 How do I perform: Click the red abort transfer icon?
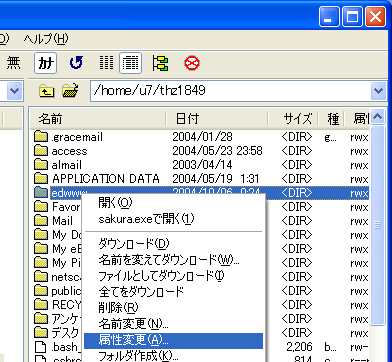[192, 63]
